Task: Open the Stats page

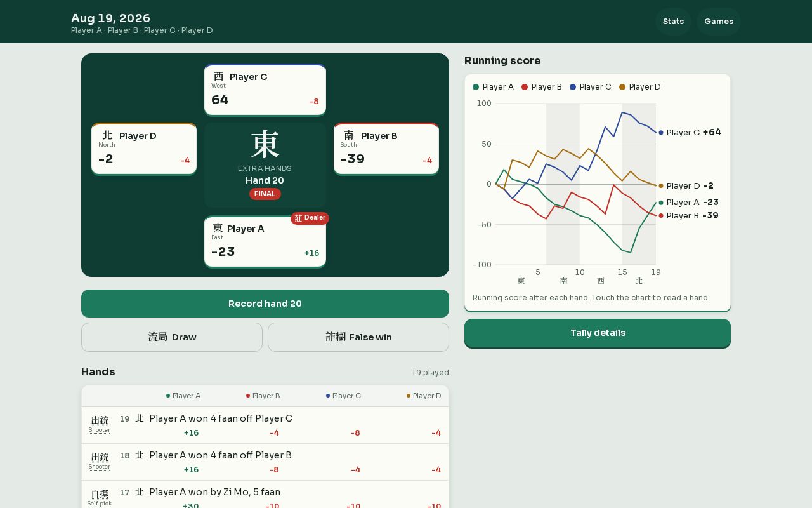Action: point(673,22)
